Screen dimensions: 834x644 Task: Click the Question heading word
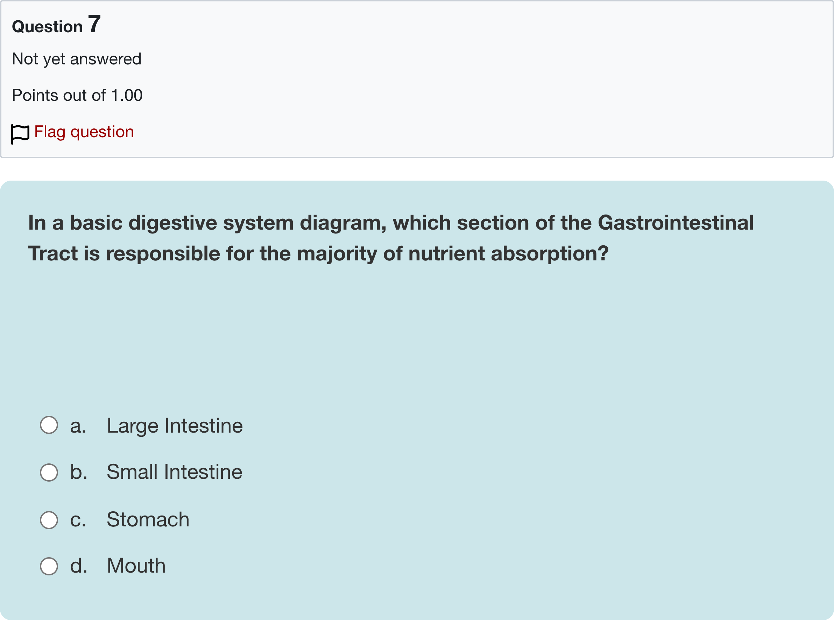(47, 27)
